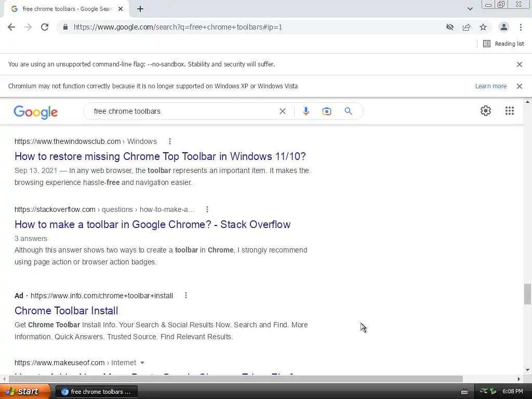Open the crossed-out eye tracking protection icon
Image resolution: width=532 pixels, height=399 pixels.
point(450,27)
